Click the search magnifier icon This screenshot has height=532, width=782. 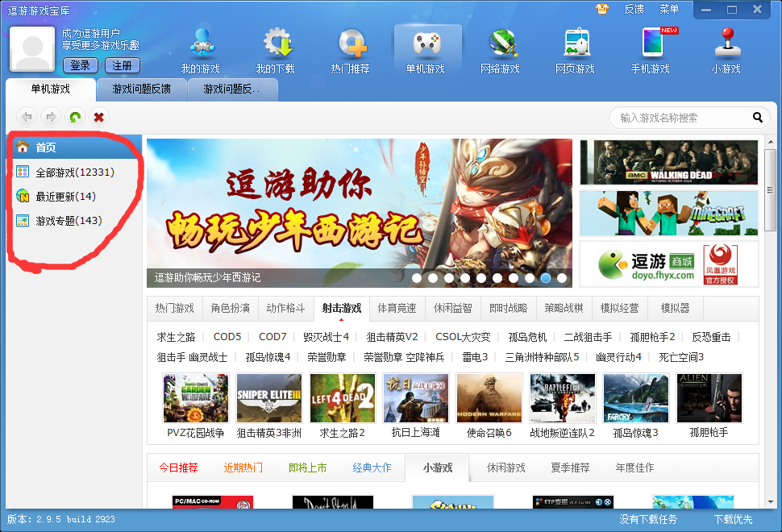(758, 118)
